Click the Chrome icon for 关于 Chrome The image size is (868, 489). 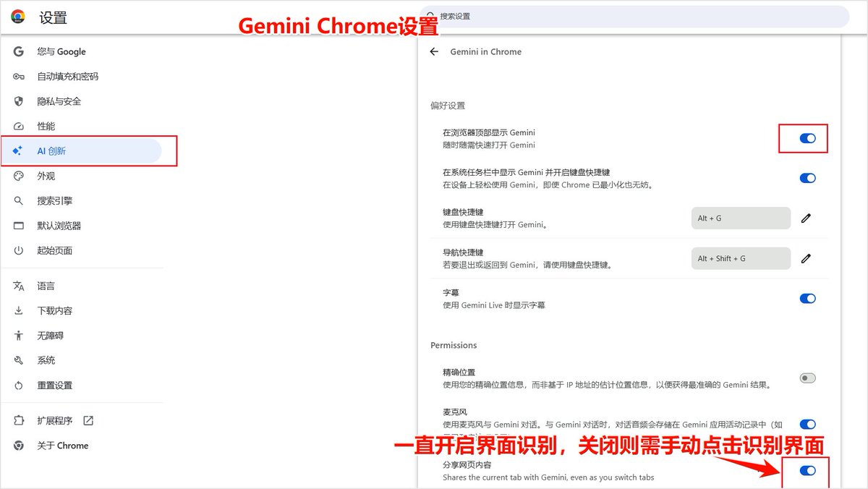[x=19, y=446]
